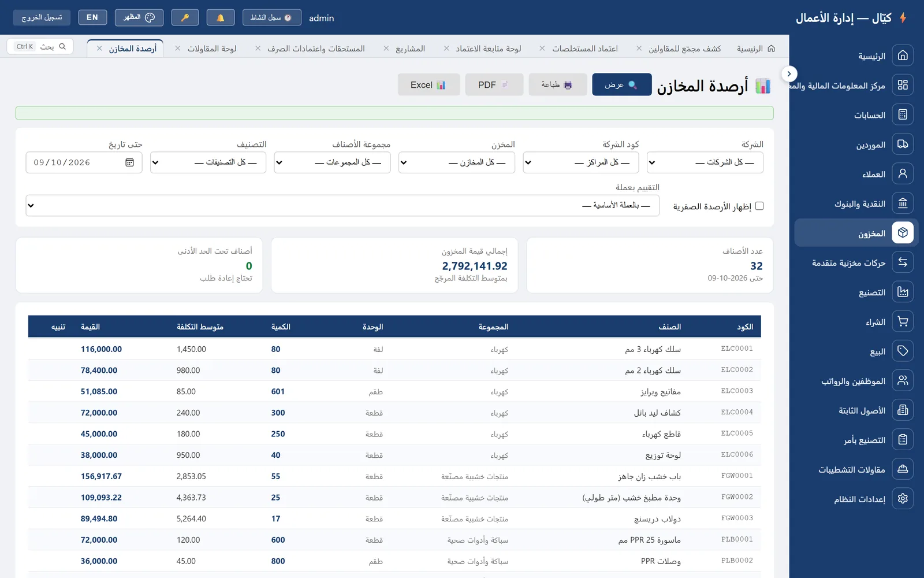Open the الموردين suppliers truck icon

tap(903, 144)
